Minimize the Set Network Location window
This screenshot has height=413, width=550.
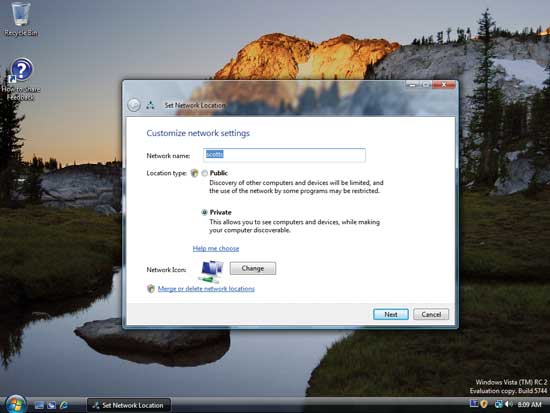click(413, 85)
